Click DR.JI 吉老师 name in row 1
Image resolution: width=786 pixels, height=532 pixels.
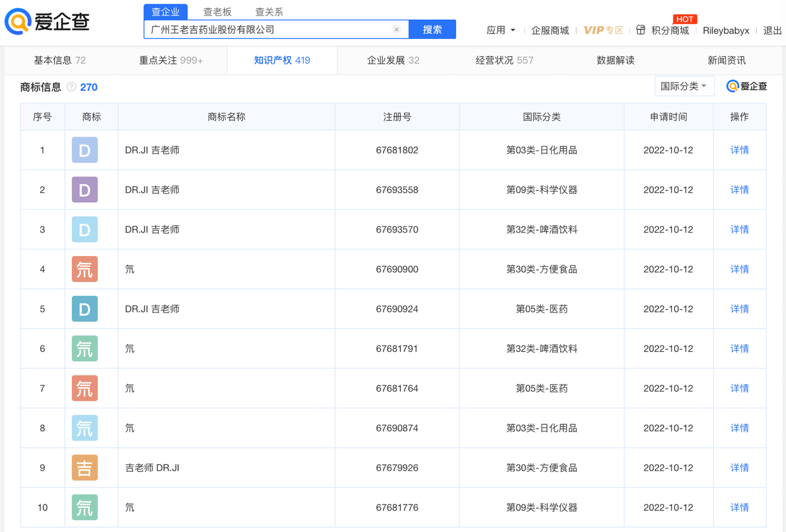coord(152,150)
